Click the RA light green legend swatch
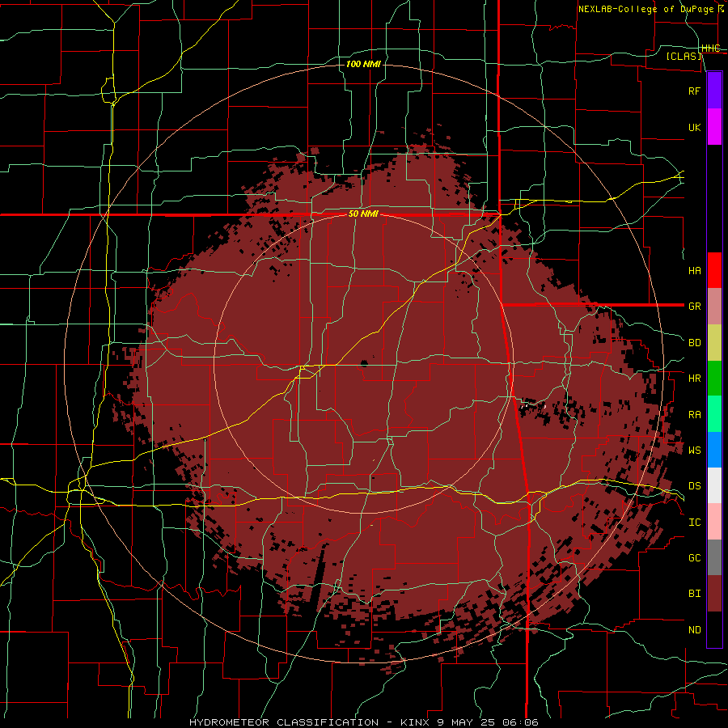Image resolution: width=728 pixels, height=728 pixels. [714, 414]
